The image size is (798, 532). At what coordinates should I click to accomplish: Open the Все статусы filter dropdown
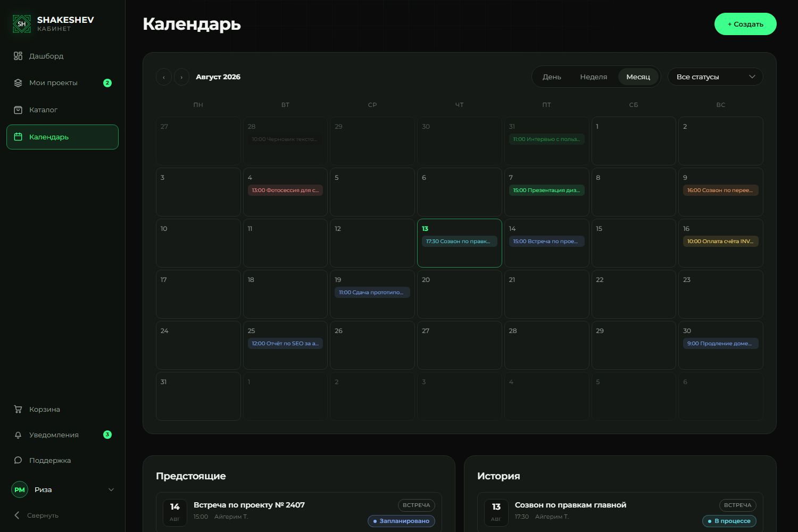(716, 77)
